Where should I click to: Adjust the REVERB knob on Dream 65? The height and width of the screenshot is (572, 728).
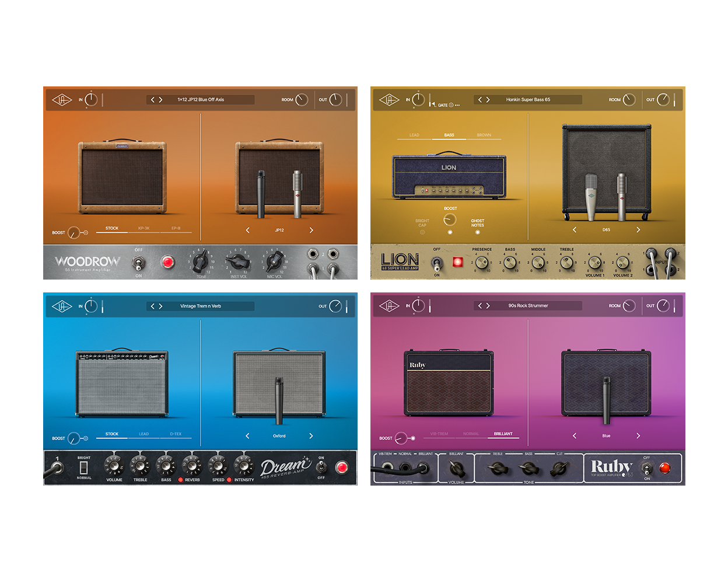191,466
